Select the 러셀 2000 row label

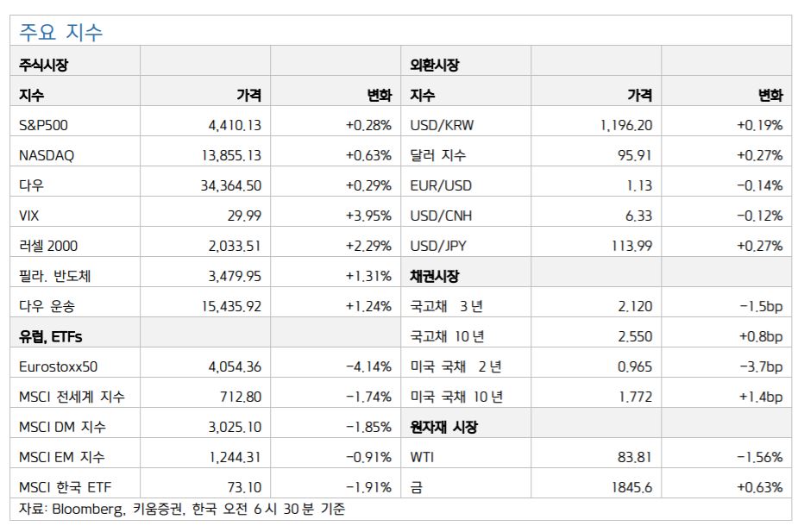click(48, 246)
